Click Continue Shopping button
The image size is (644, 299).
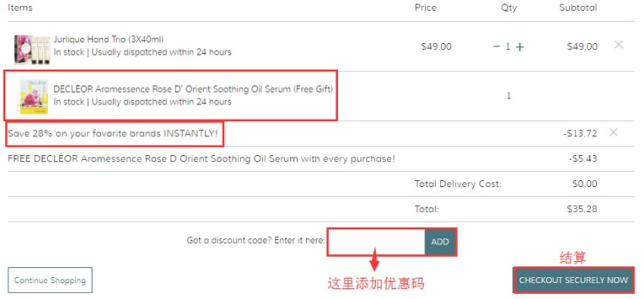(x=50, y=280)
